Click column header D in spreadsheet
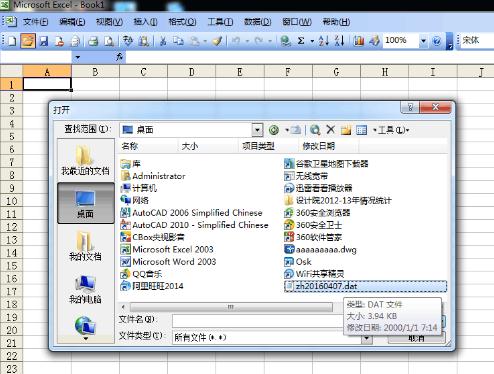Image resolution: width=494 pixels, height=374 pixels. pyautogui.click(x=192, y=72)
